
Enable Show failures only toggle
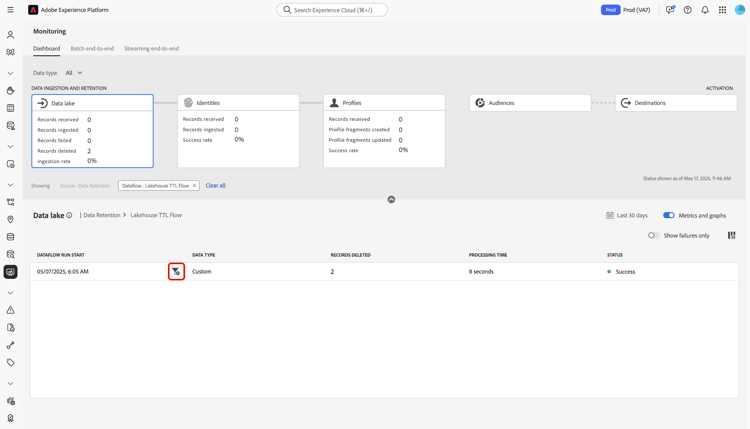click(653, 235)
